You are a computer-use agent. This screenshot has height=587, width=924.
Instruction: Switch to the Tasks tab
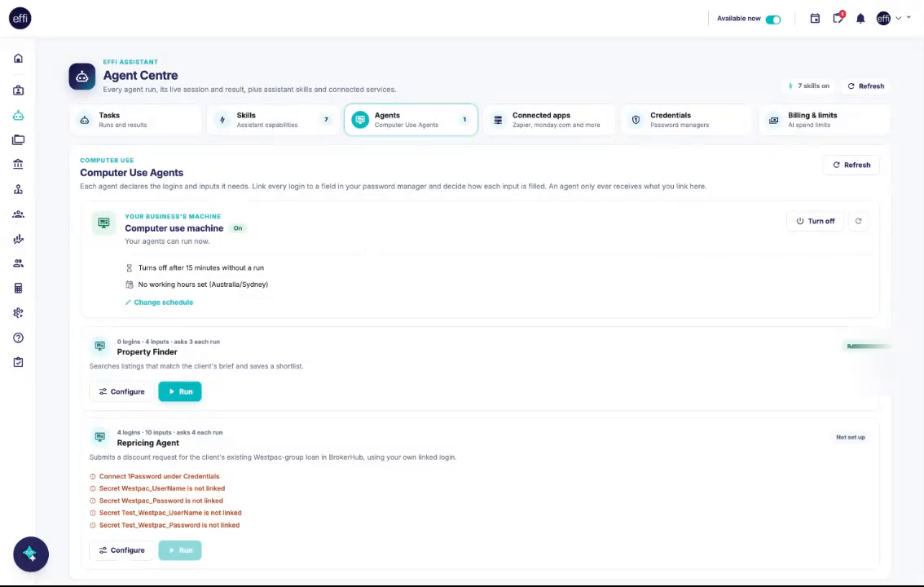pyautogui.click(x=135, y=120)
